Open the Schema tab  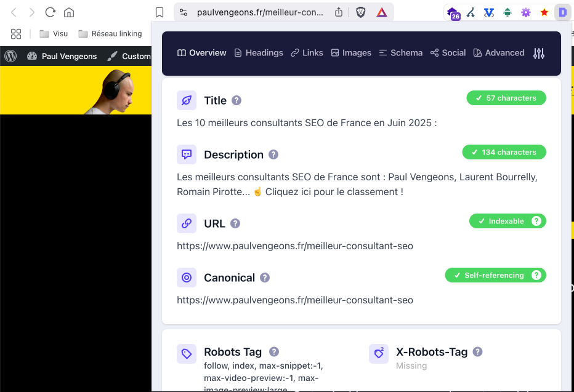click(400, 53)
